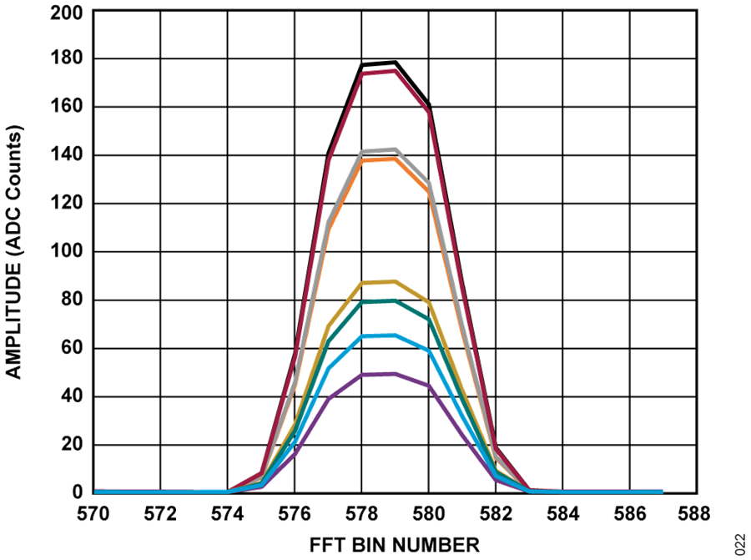Click the y-axis label 140

66,154
